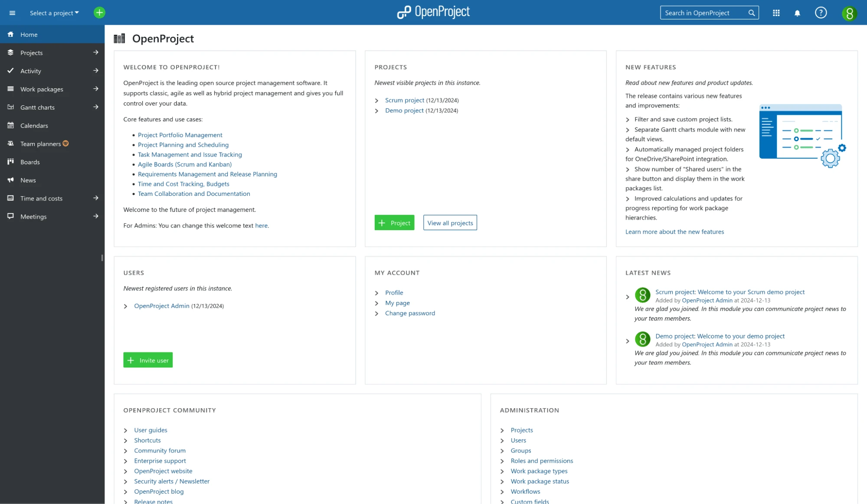This screenshot has width=867, height=504.
Task: Click the Search in OpenProject field
Action: pyautogui.click(x=703, y=13)
